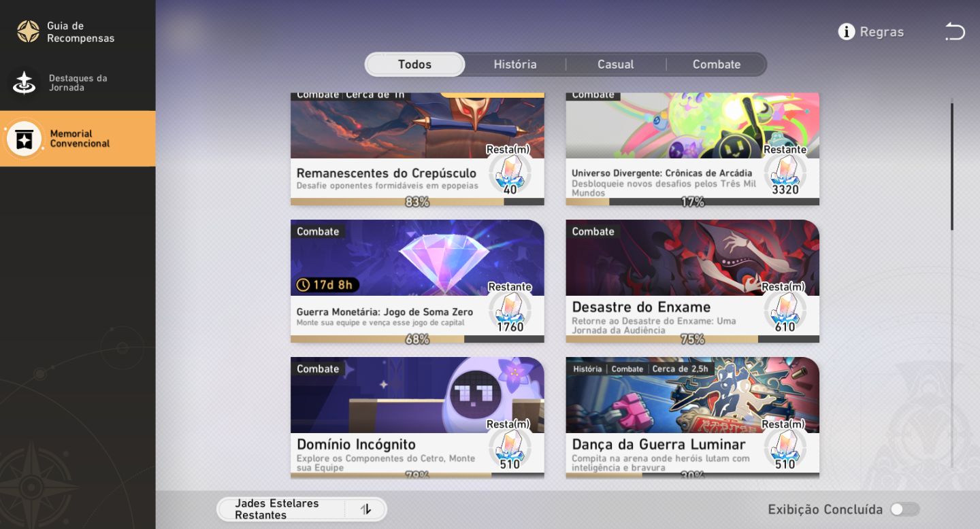Open Universo Divergente: Crônicas de Arcádia title
The image size is (980, 529).
coord(662,173)
